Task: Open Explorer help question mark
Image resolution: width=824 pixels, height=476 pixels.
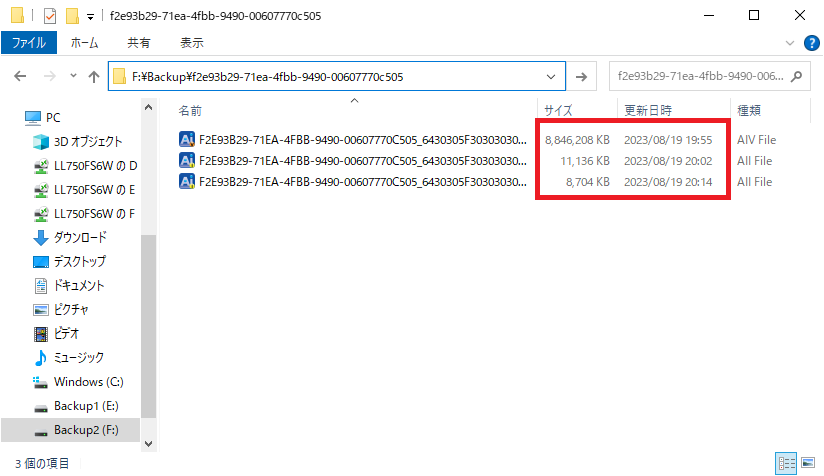Action: [811, 43]
